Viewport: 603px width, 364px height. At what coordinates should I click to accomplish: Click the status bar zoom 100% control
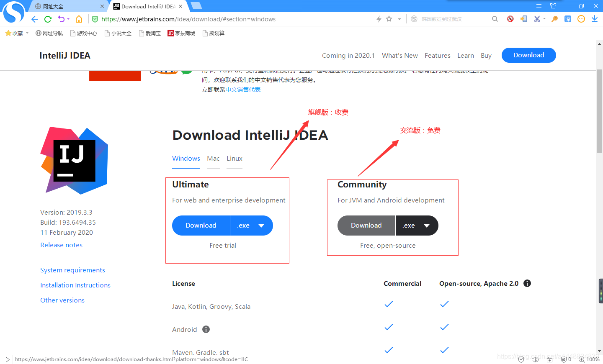click(589, 359)
